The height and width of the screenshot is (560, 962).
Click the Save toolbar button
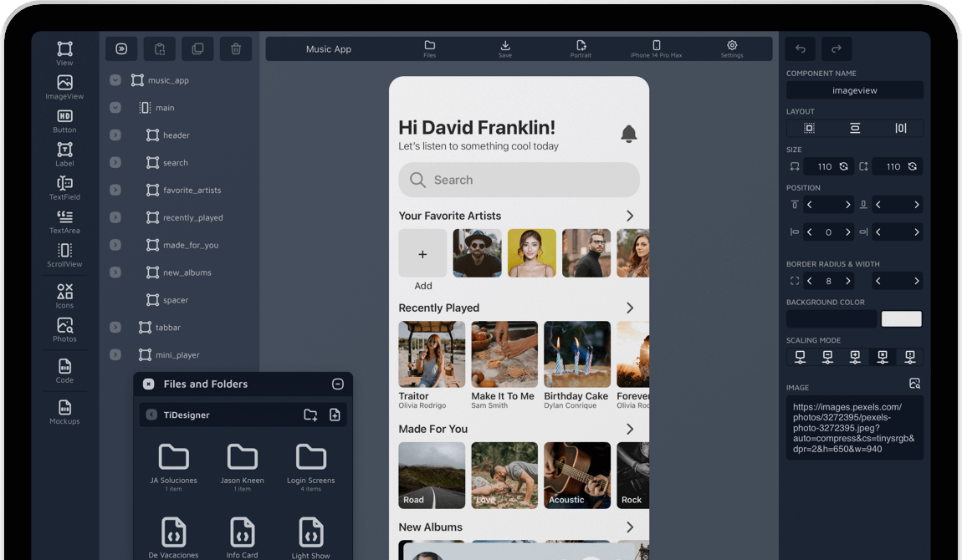[x=504, y=48]
